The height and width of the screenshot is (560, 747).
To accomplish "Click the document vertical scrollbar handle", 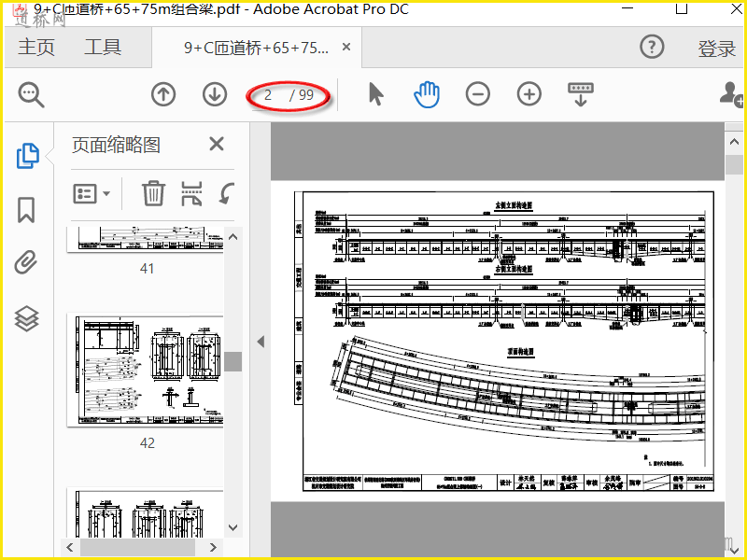I will [x=734, y=165].
